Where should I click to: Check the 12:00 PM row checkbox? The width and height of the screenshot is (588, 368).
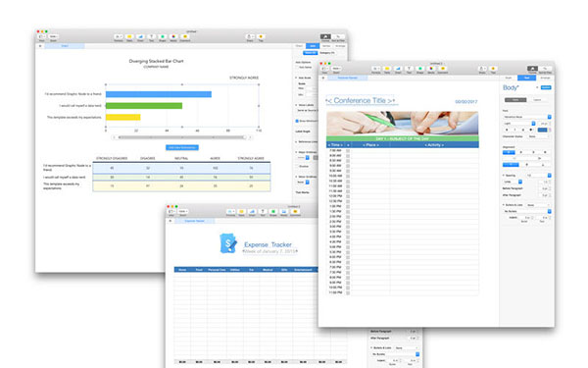pos(348,196)
